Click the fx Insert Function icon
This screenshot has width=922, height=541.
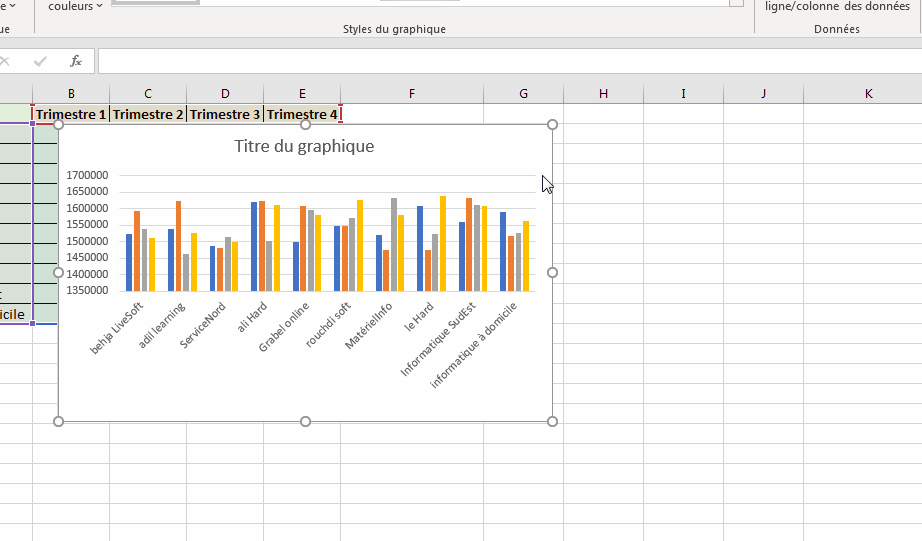76,61
